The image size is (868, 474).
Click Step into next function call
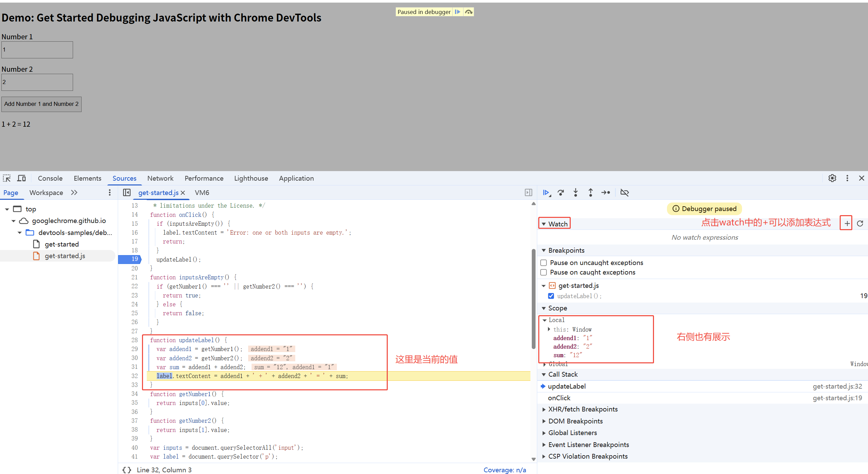[x=576, y=193]
